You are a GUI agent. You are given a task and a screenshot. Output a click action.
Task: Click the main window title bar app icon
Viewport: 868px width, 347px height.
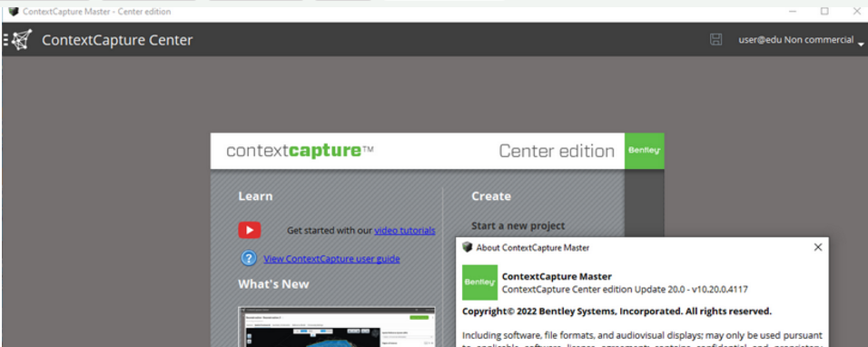(x=14, y=11)
